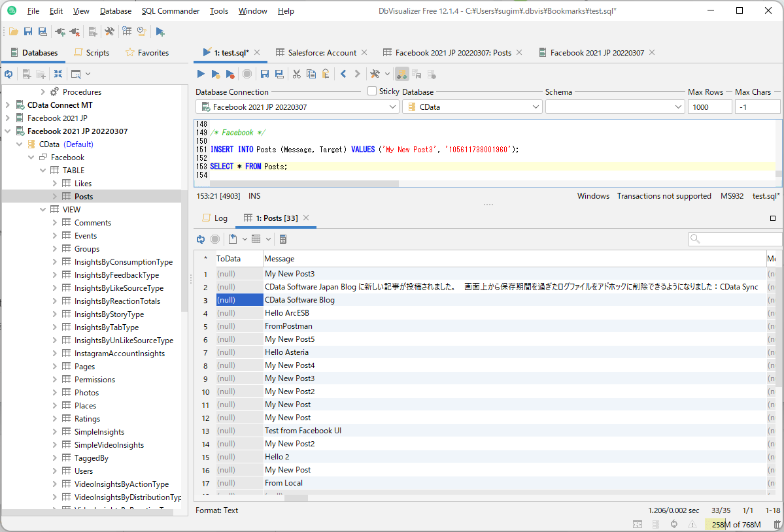Image resolution: width=784 pixels, height=532 pixels.
Task: Click the open folder icon in main toolbar
Action: tap(13, 31)
